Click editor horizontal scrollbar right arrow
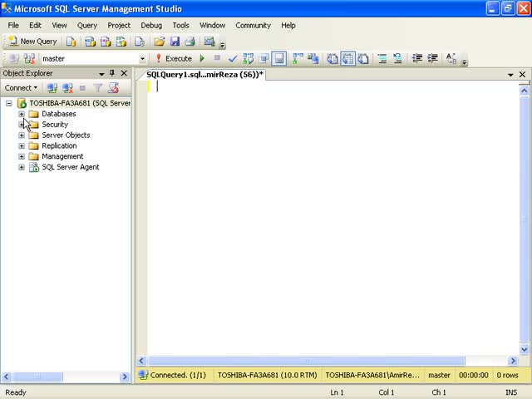 513,361
